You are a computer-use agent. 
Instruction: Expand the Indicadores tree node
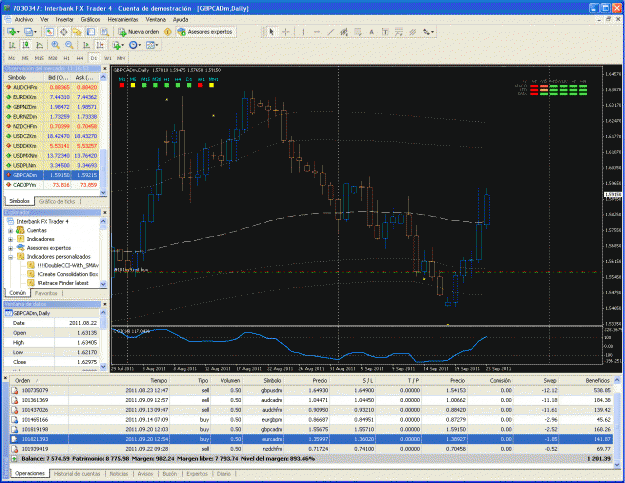pyautogui.click(x=11, y=239)
